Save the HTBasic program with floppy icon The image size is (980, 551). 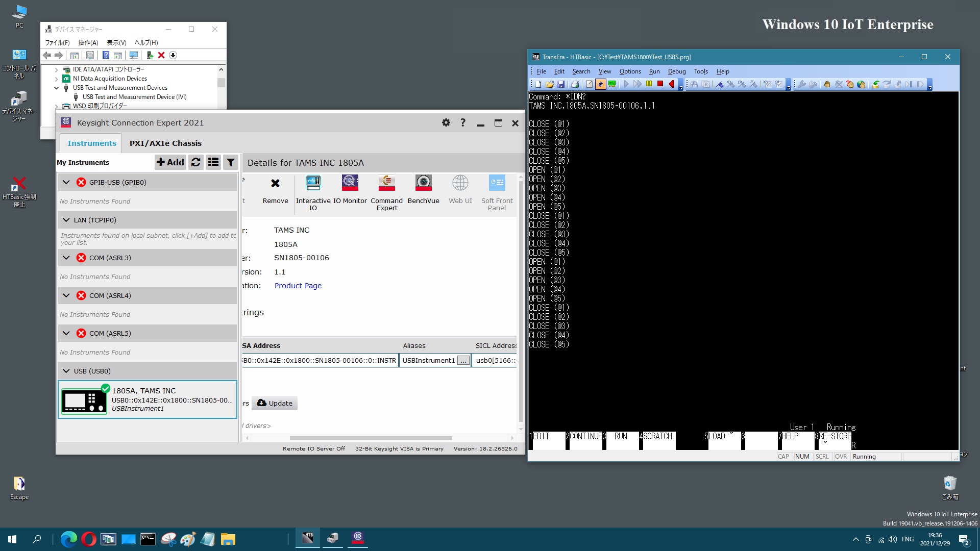tap(560, 84)
